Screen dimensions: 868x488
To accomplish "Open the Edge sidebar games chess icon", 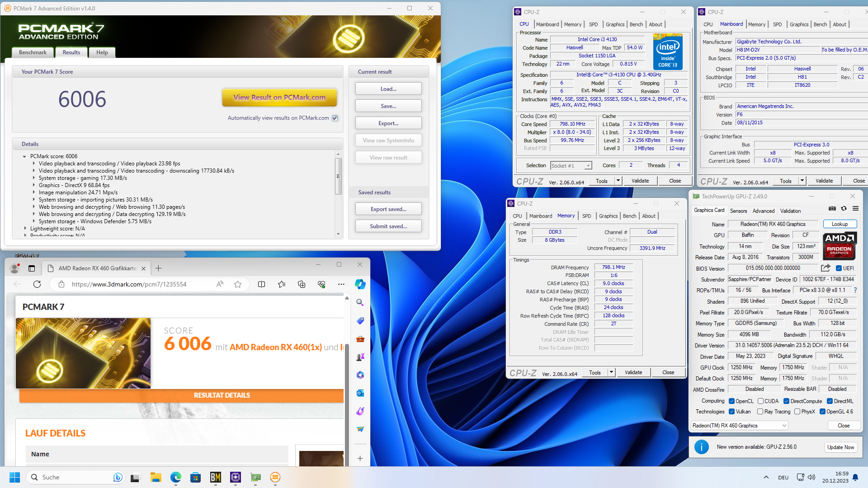I will pyautogui.click(x=360, y=357).
